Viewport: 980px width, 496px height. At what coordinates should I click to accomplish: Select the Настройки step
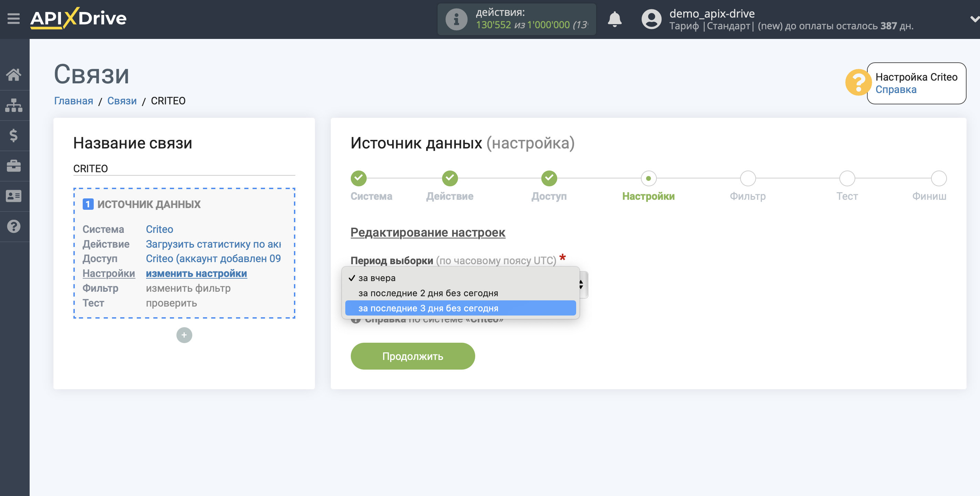(648, 178)
